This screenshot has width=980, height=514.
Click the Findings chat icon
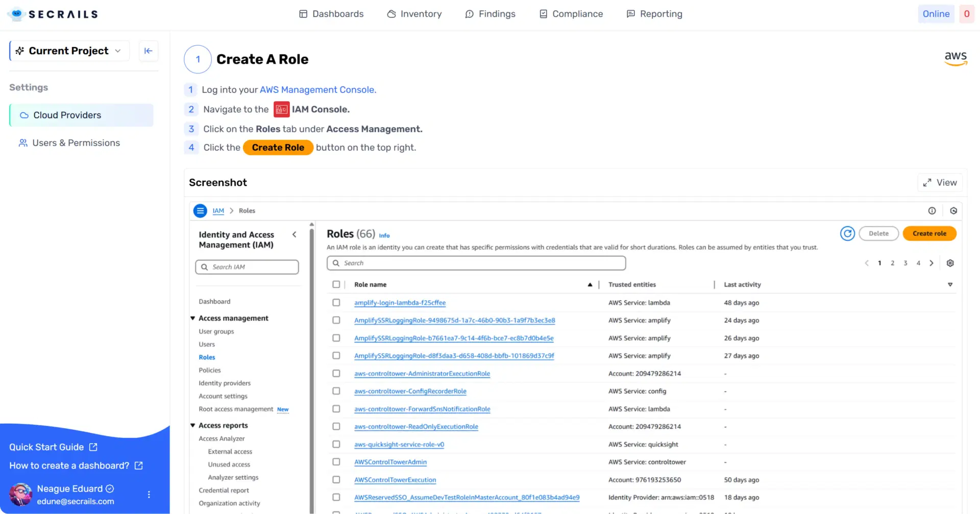(470, 14)
